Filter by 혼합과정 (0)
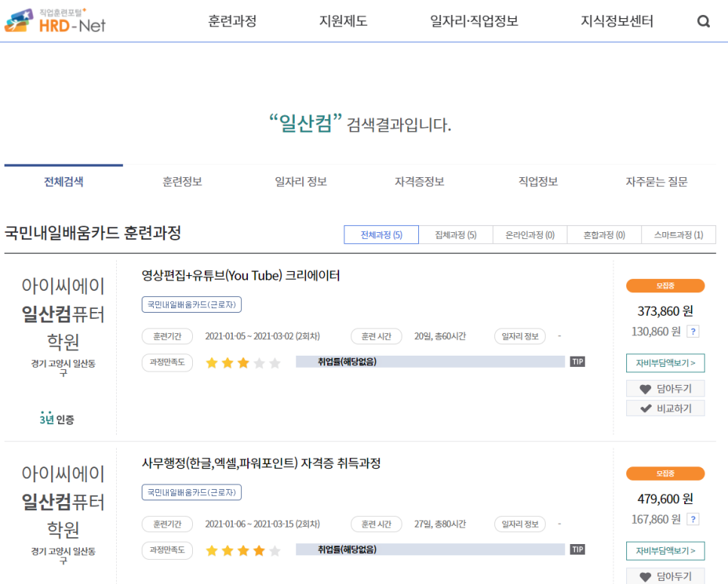This screenshot has height=584, width=728. (604, 235)
